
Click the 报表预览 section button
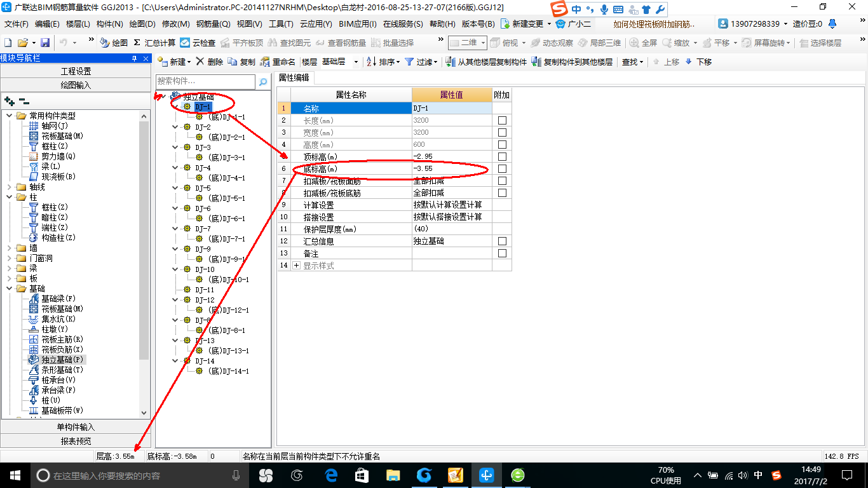[76, 441]
